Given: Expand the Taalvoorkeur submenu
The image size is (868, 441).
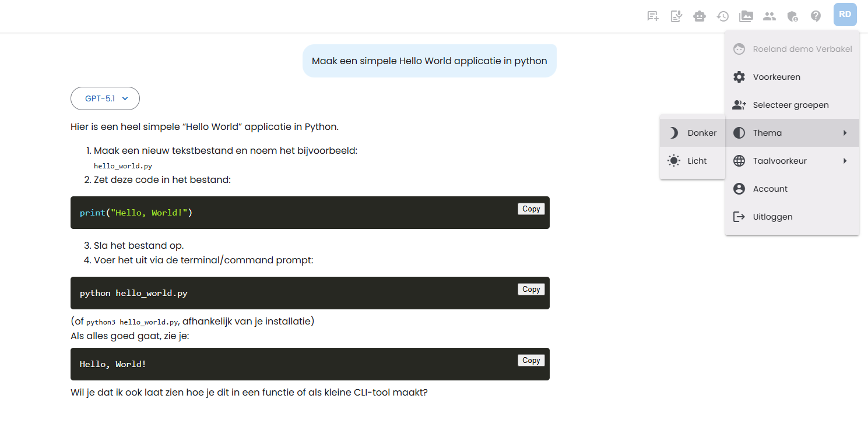Looking at the screenshot, I should (x=792, y=161).
